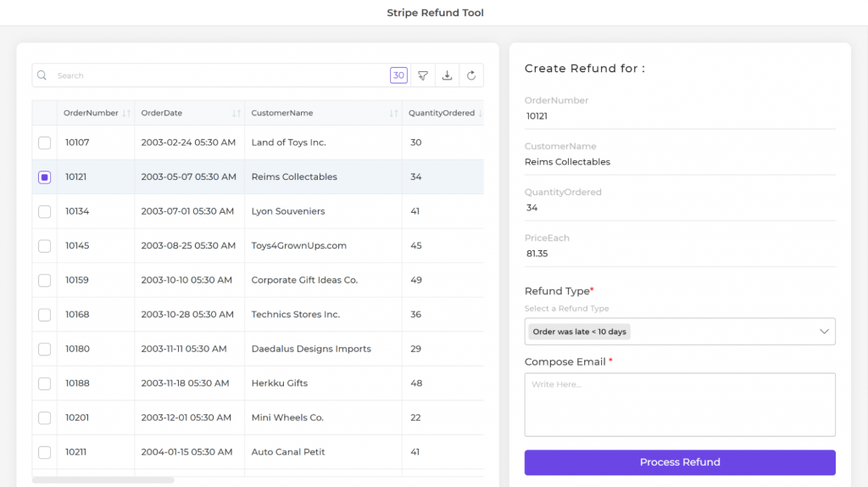Click the Process Refund button
Screen dimensions: 868x487
680,462
